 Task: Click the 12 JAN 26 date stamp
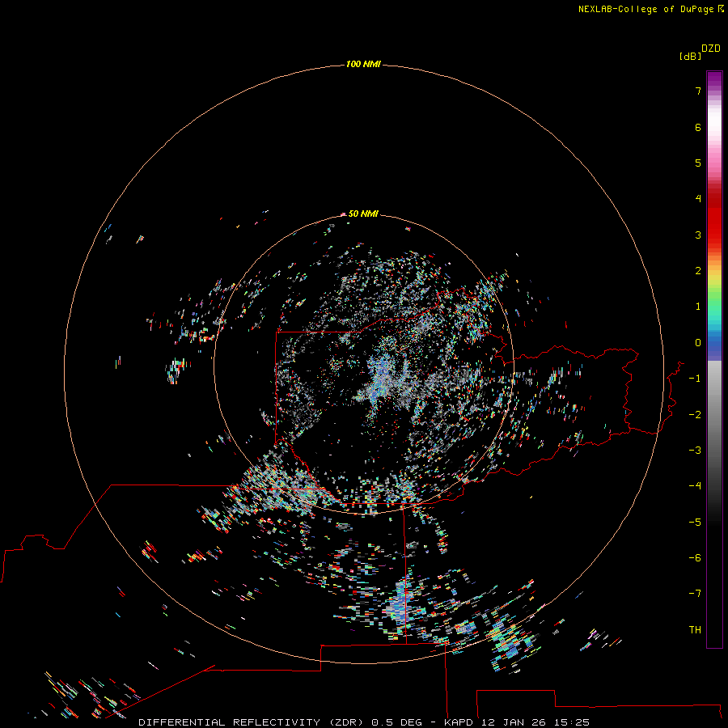click(x=514, y=722)
